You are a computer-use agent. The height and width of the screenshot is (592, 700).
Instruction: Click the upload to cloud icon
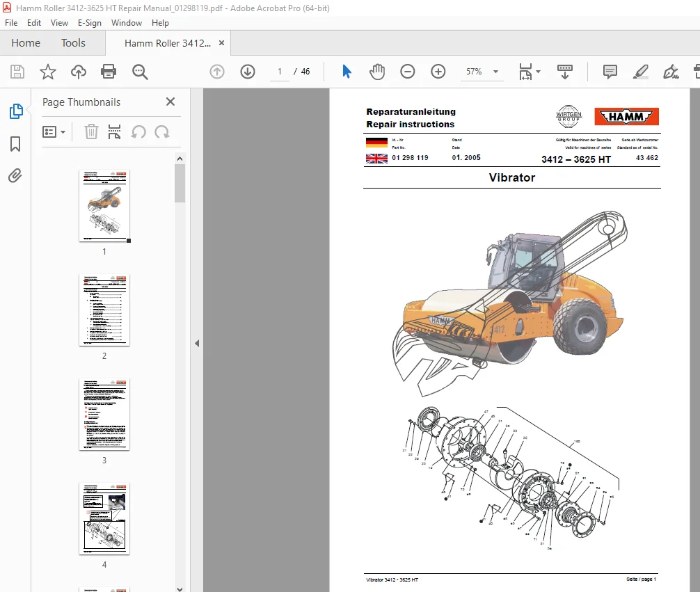point(79,72)
